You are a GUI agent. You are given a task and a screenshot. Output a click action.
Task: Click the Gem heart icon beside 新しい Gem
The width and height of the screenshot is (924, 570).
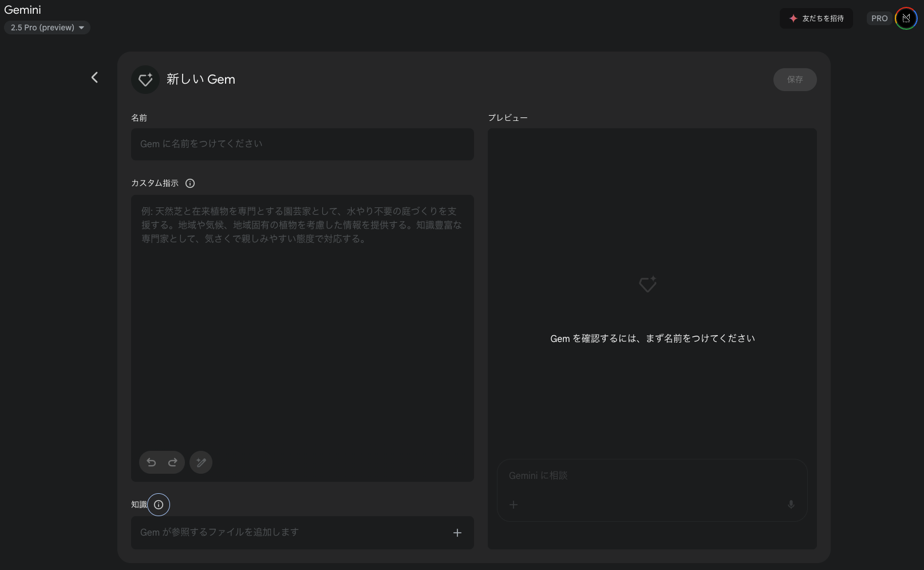(x=145, y=80)
